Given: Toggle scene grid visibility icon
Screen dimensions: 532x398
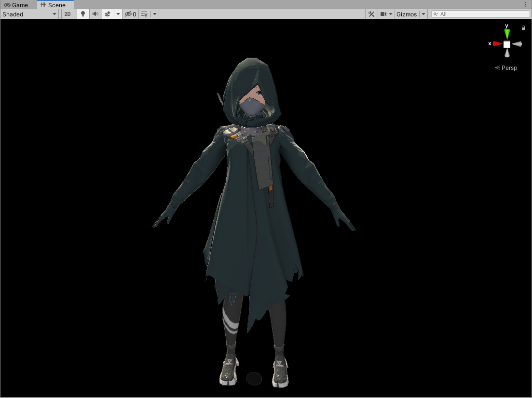Looking at the screenshot, I should [144, 14].
